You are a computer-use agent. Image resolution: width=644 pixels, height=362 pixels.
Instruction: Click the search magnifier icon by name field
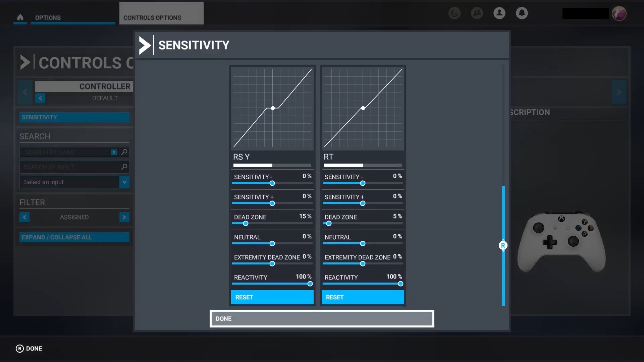pos(124,152)
